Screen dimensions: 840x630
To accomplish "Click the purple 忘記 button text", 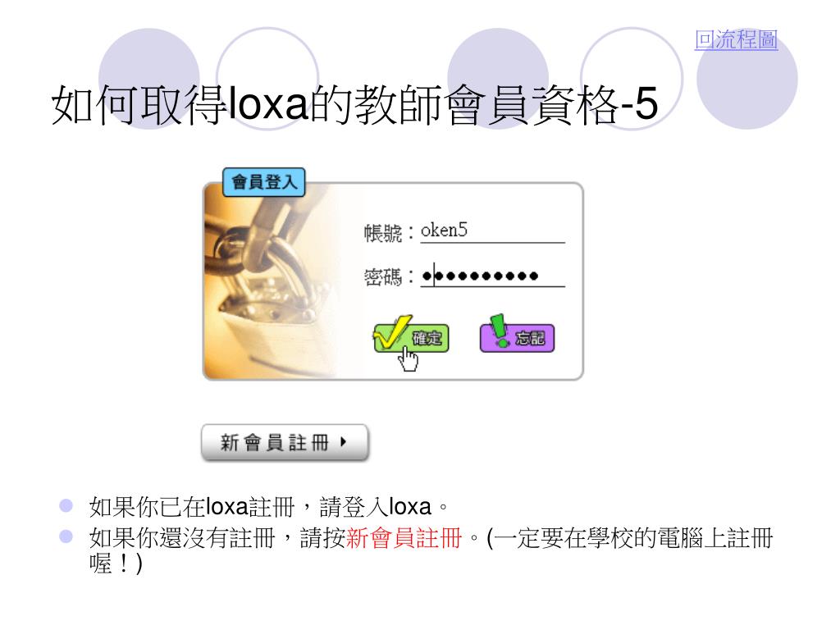I will pos(530,338).
